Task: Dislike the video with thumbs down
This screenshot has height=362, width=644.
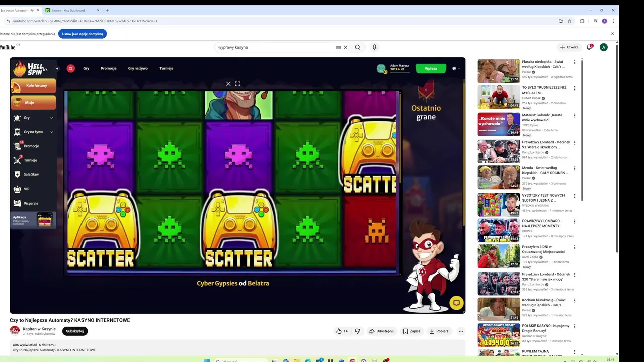Action: click(x=358, y=331)
